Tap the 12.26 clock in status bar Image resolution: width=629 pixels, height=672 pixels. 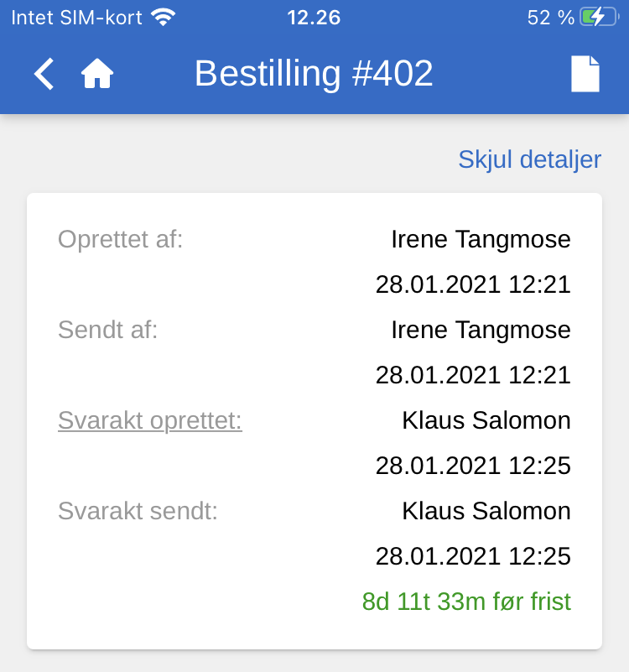coord(314,18)
